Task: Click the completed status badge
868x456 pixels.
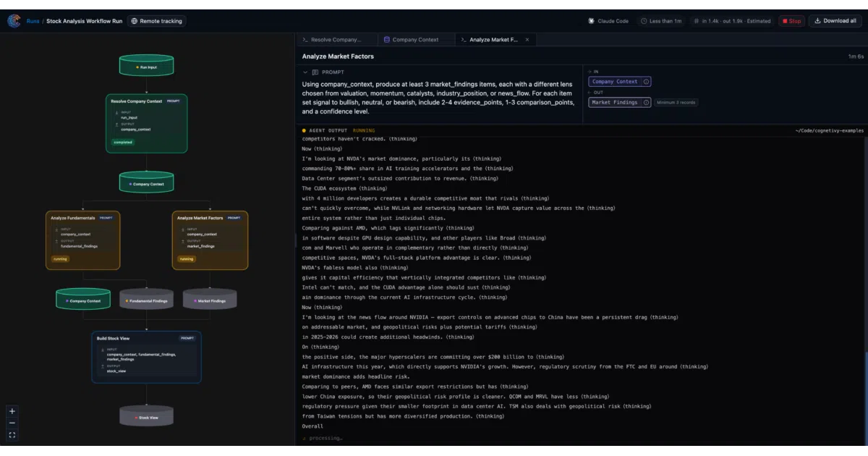Action: pos(123,143)
